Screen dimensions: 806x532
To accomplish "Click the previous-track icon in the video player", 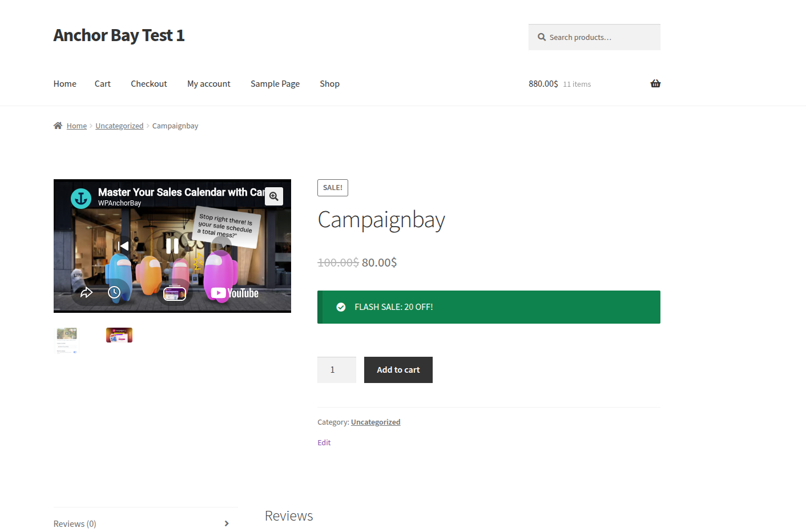I will pos(123,245).
